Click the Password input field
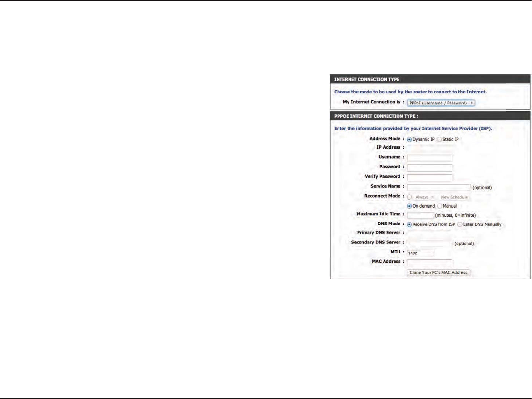This screenshot has width=532, height=399. coord(429,168)
